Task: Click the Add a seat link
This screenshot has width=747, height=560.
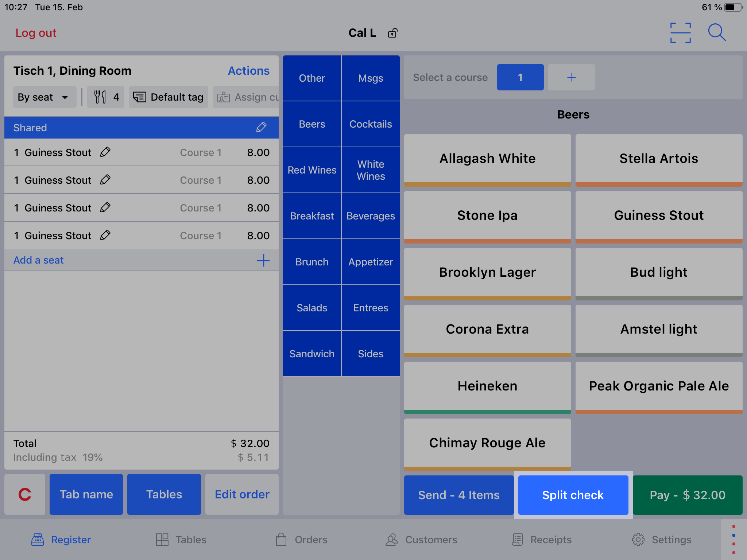Action: (x=38, y=260)
